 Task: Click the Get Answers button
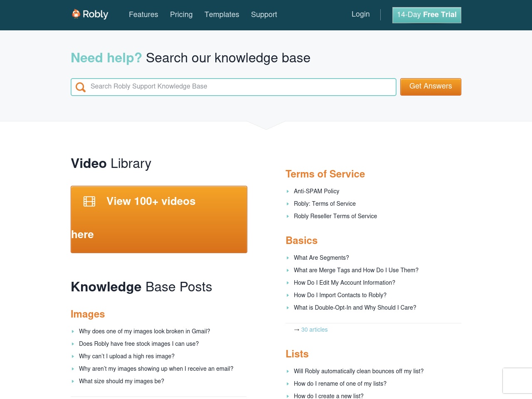[x=431, y=87]
